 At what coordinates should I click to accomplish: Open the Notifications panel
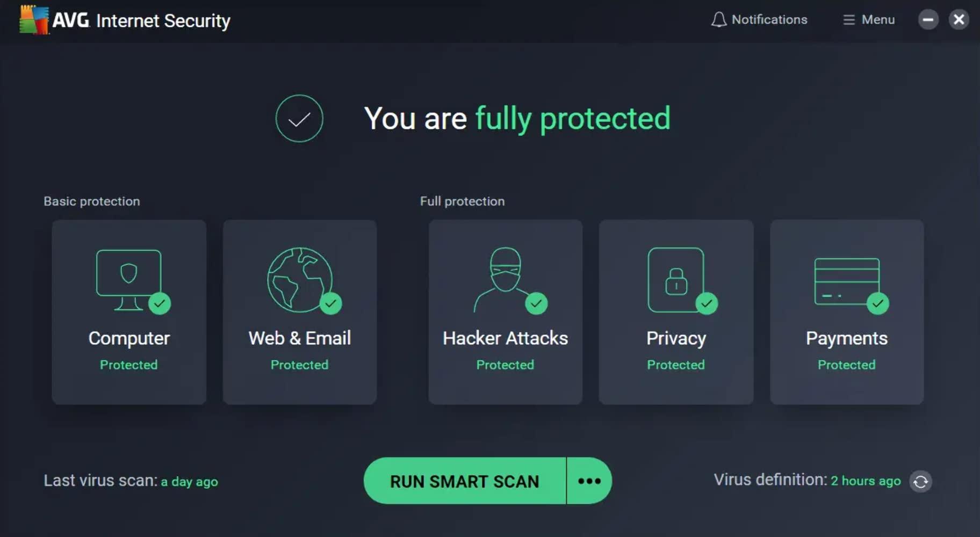coord(760,19)
